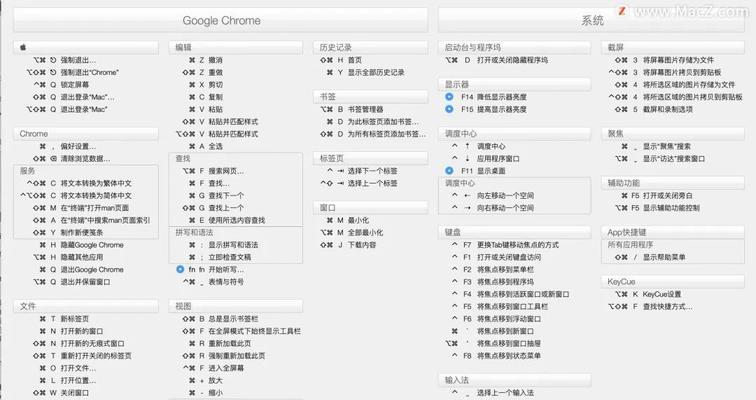Select the 撤消 row under 编辑
756x400 pixels.
click(206, 60)
